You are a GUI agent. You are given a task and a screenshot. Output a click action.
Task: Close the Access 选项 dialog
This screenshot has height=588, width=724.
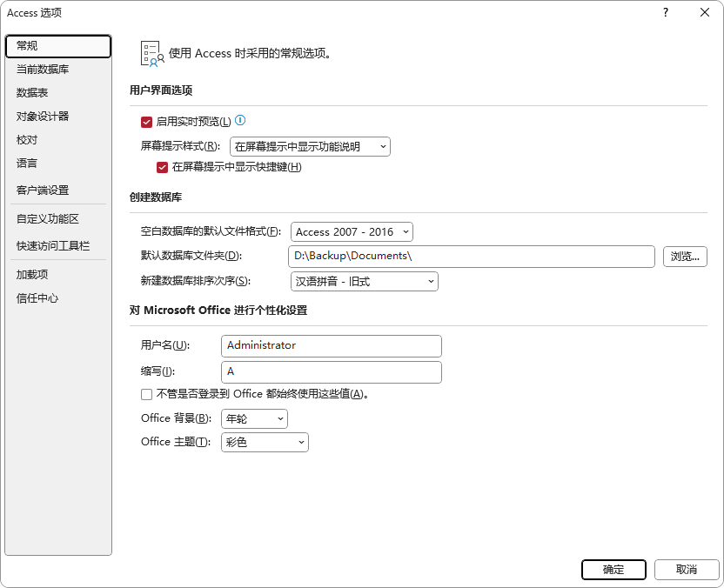point(704,12)
